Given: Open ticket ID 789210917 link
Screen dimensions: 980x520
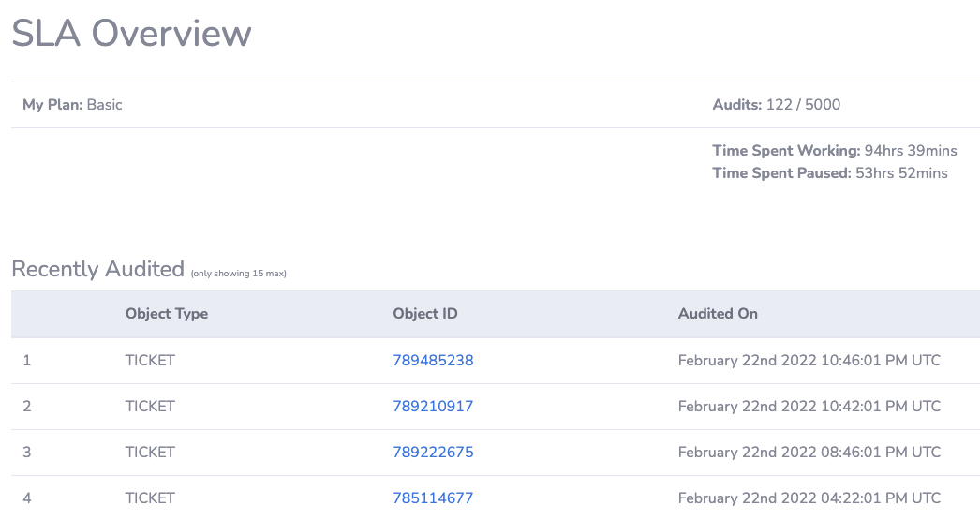Looking at the screenshot, I should (x=433, y=407).
